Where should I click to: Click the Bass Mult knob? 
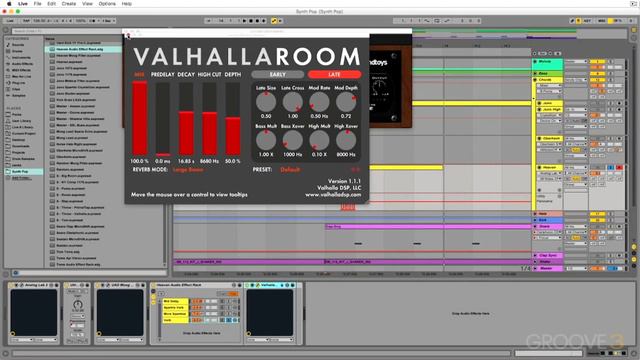(x=266, y=140)
